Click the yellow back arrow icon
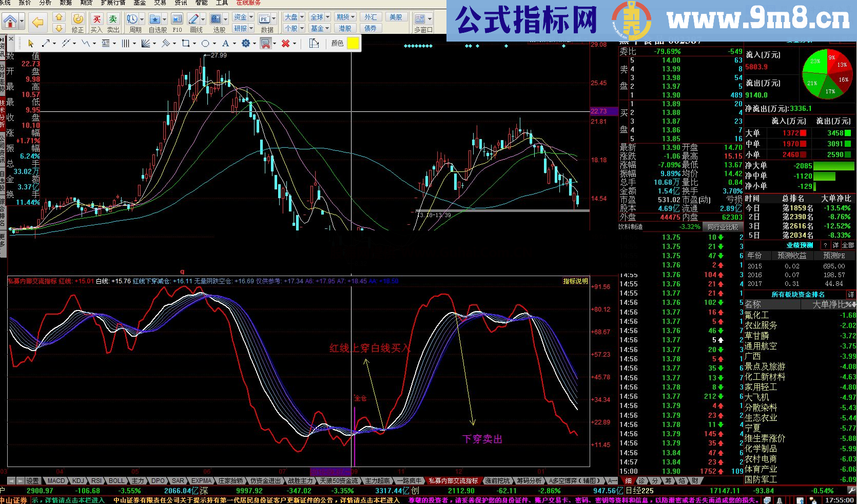Image resolution: width=857 pixels, height=504 pixels. click(x=37, y=22)
